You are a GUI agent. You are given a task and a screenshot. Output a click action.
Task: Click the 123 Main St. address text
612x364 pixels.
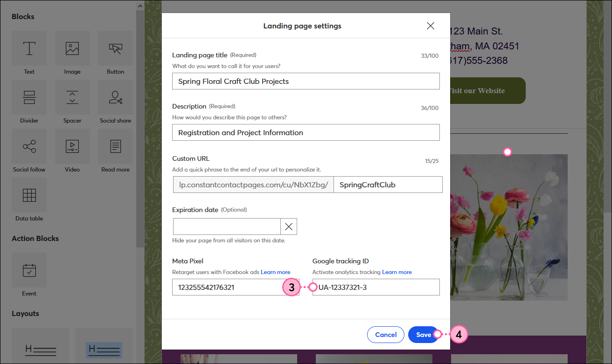(476, 31)
